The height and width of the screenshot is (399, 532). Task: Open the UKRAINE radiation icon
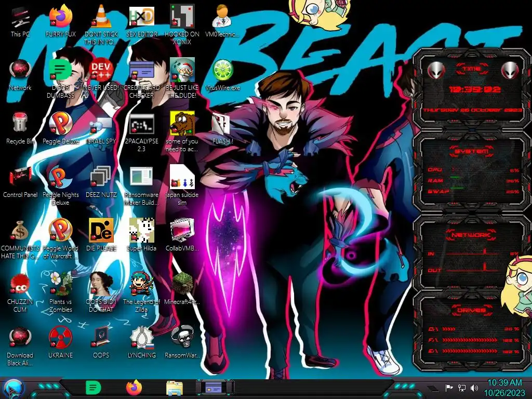61,342
